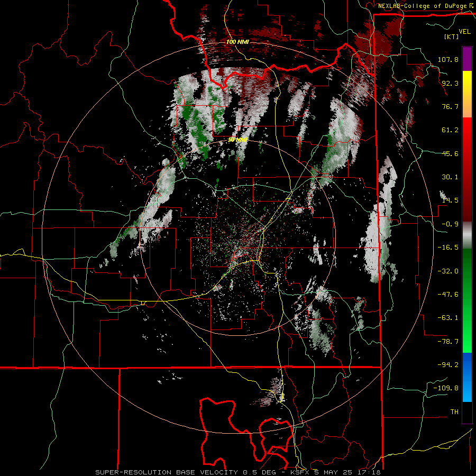Click the -94.2 velocity value
Screen dimensions: 476x476
tap(448, 365)
